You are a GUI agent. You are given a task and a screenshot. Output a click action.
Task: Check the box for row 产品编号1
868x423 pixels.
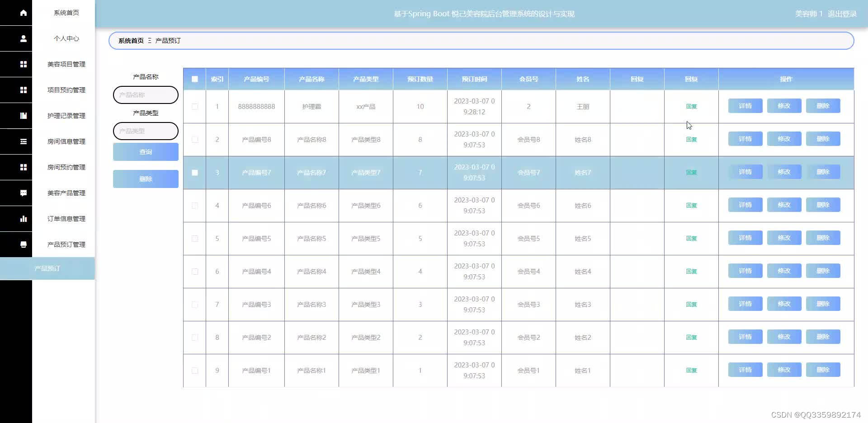195,371
